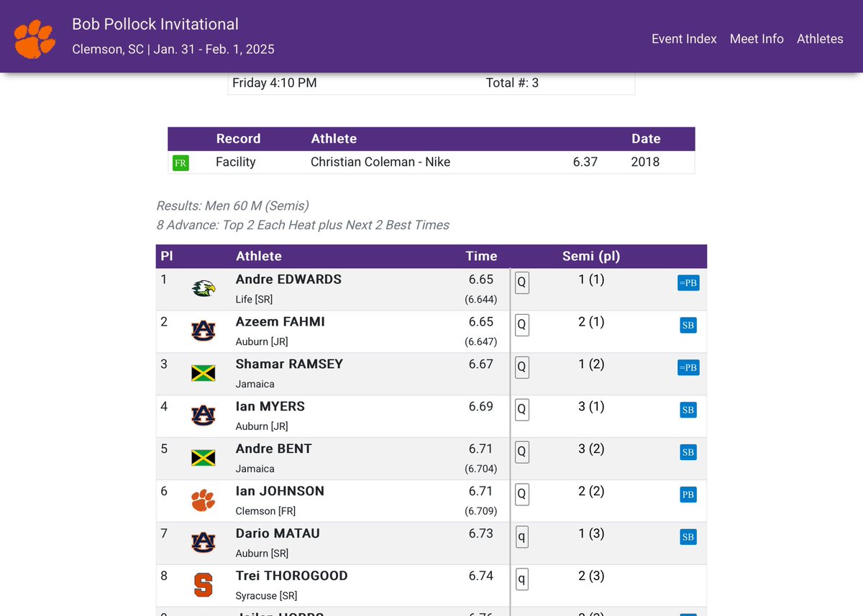Click the Jamaica flag beside Andre Bent
This screenshot has height=616, width=863.
204,458
